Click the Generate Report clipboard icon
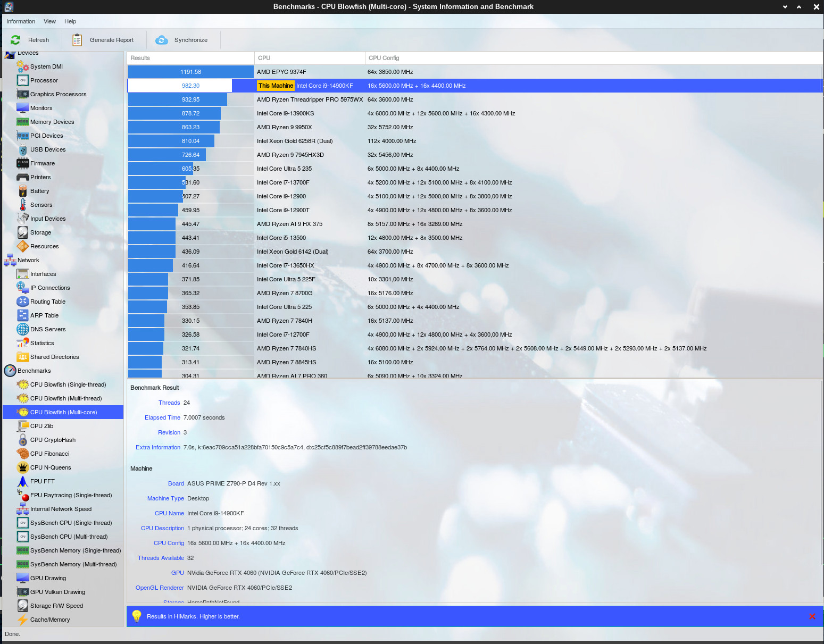824x644 pixels. point(77,40)
